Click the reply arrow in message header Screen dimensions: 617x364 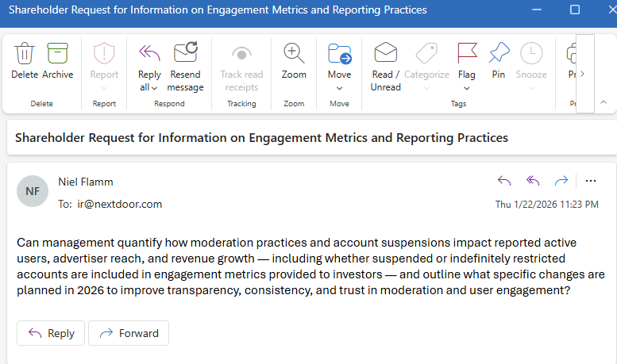504,181
